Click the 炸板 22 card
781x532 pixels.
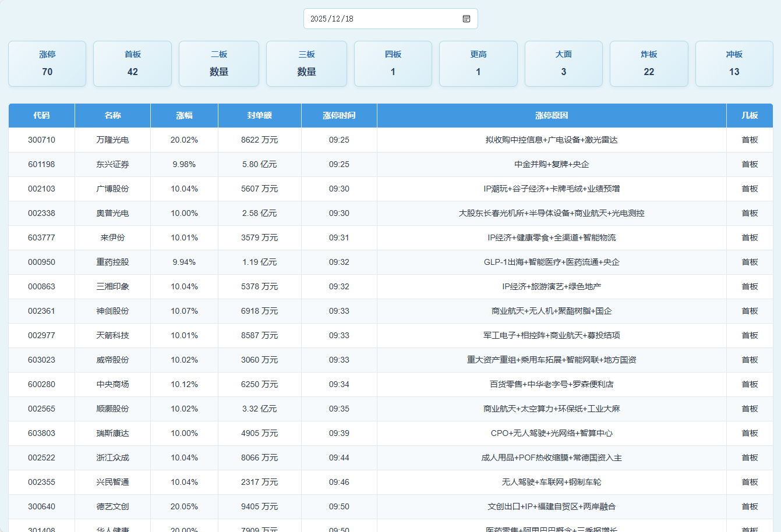point(649,63)
